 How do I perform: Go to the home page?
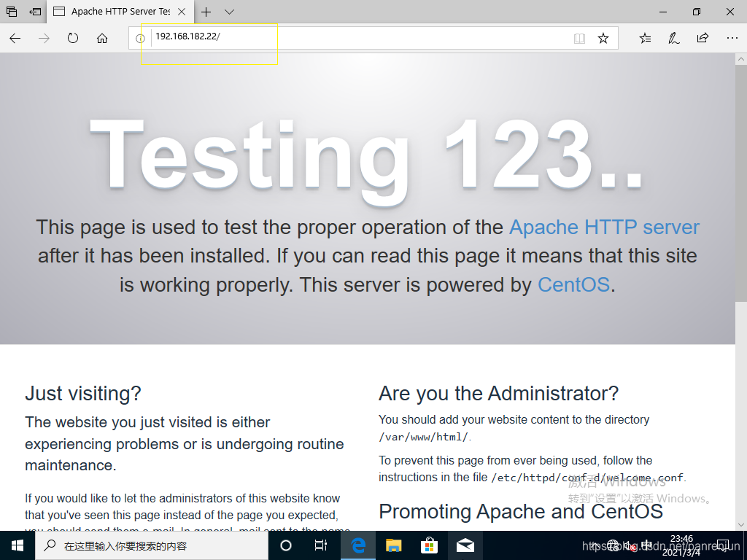[x=102, y=38]
